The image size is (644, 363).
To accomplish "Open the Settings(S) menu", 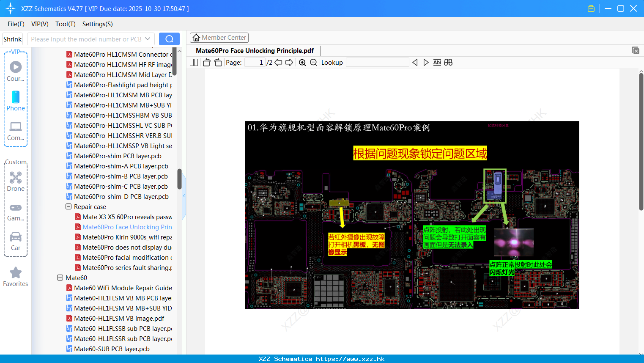I will pyautogui.click(x=98, y=24).
